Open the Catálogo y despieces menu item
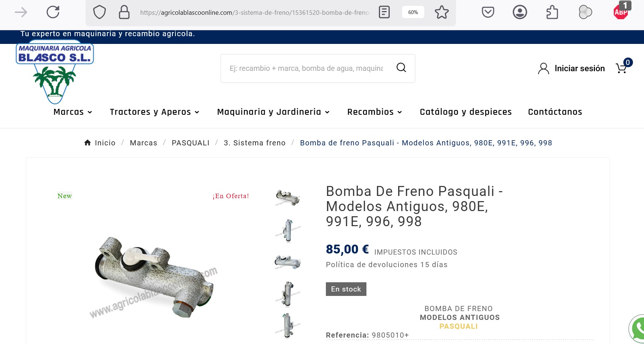This screenshot has height=345, width=644. coord(466,112)
